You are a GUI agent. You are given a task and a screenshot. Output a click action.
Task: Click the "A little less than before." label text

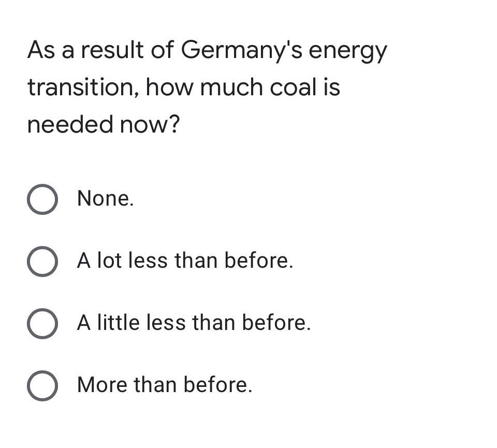point(194,323)
